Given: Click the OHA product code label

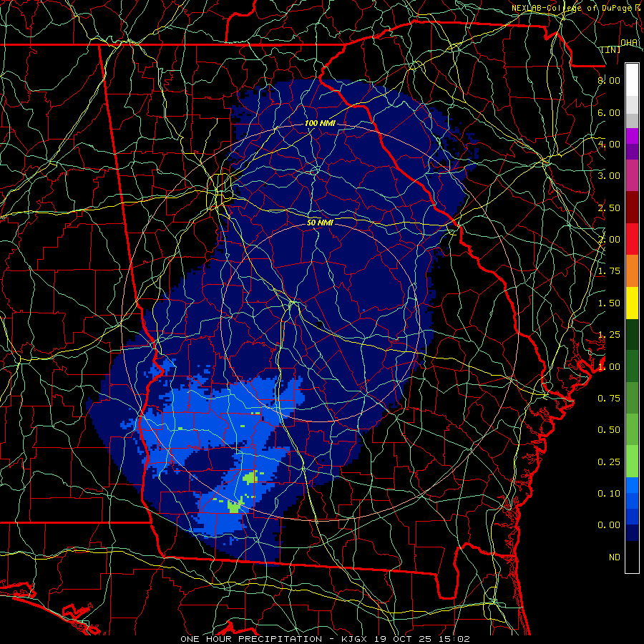Looking at the screenshot, I should pyautogui.click(x=629, y=43).
